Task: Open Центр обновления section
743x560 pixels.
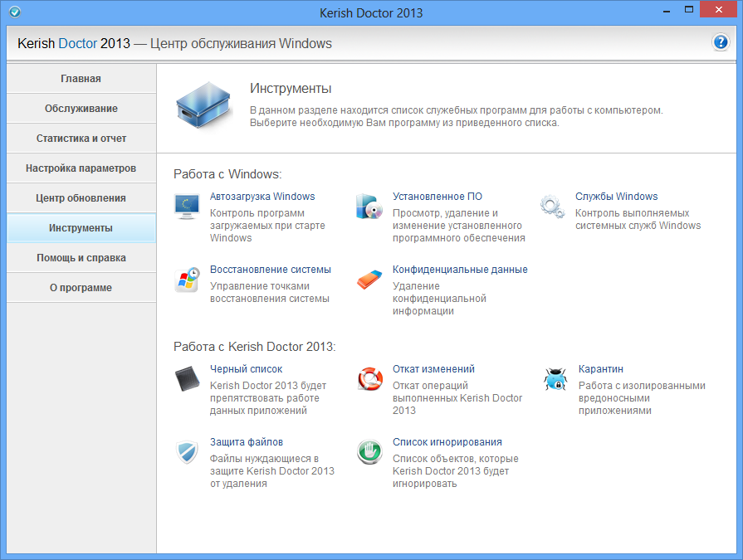Action: tap(81, 198)
